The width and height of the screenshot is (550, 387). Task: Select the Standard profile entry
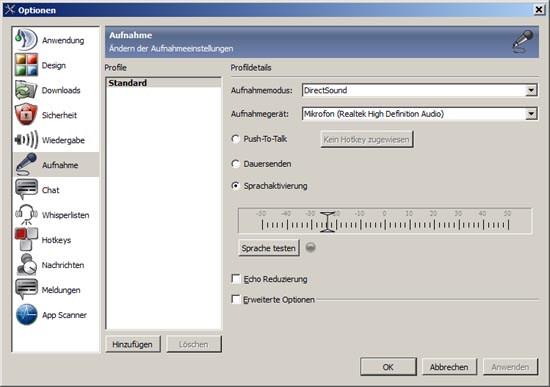pos(163,83)
